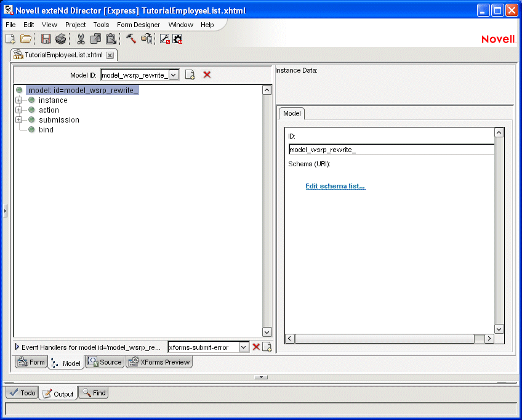This screenshot has width=522, height=420.
Task: Click the Open folder toolbar icon
Action: (x=26, y=39)
